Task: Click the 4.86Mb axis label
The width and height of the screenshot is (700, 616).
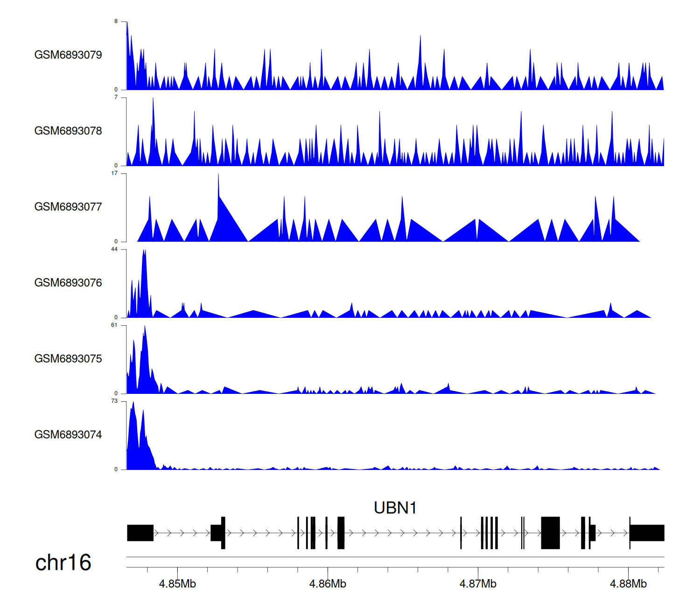Action: [x=328, y=584]
